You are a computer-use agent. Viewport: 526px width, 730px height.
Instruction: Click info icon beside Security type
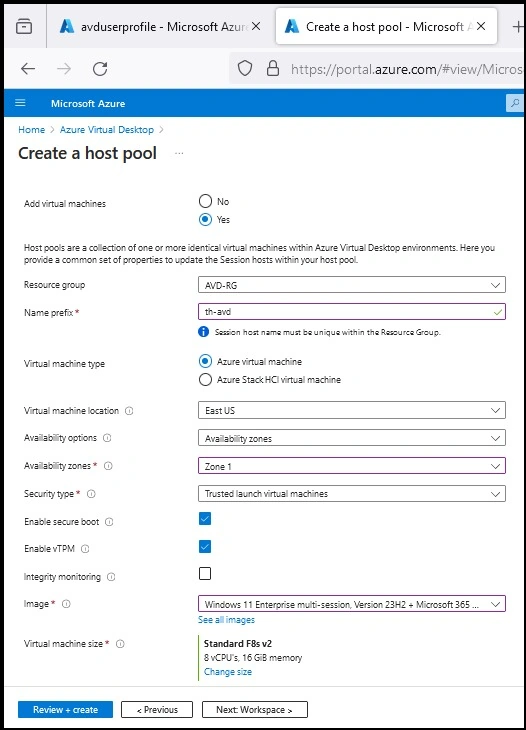click(x=91, y=493)
